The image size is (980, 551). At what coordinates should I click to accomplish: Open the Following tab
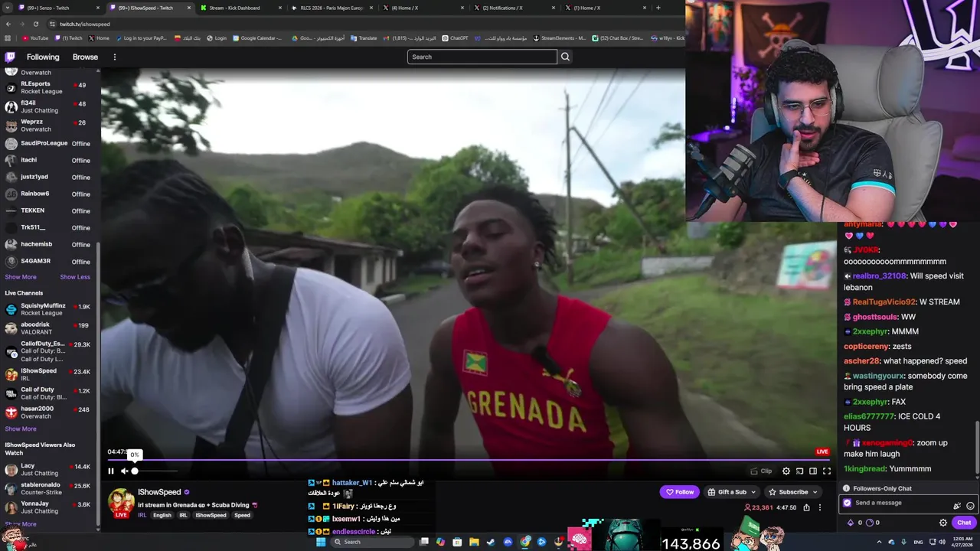point(43,57)
